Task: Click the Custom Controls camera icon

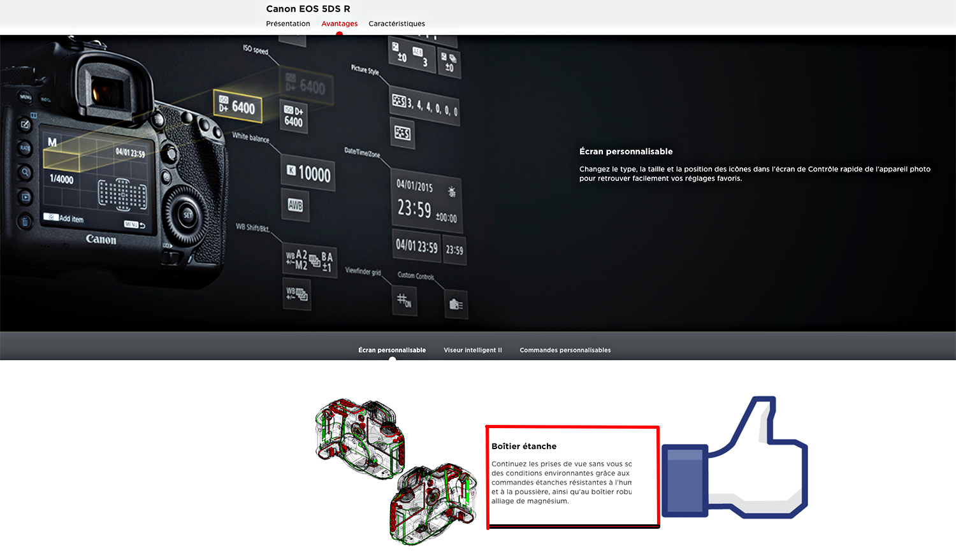Action: 456,305
